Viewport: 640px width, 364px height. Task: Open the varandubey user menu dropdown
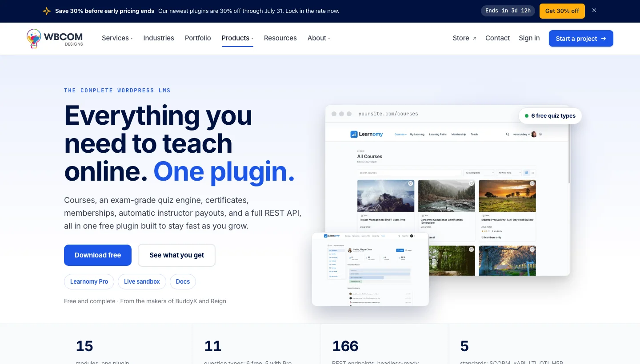tap(521, 134)
